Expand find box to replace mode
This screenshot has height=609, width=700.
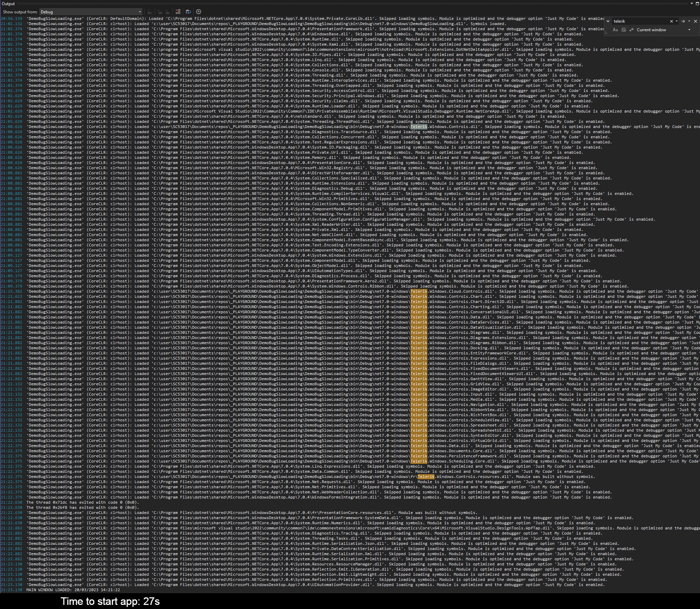(608, 21)
